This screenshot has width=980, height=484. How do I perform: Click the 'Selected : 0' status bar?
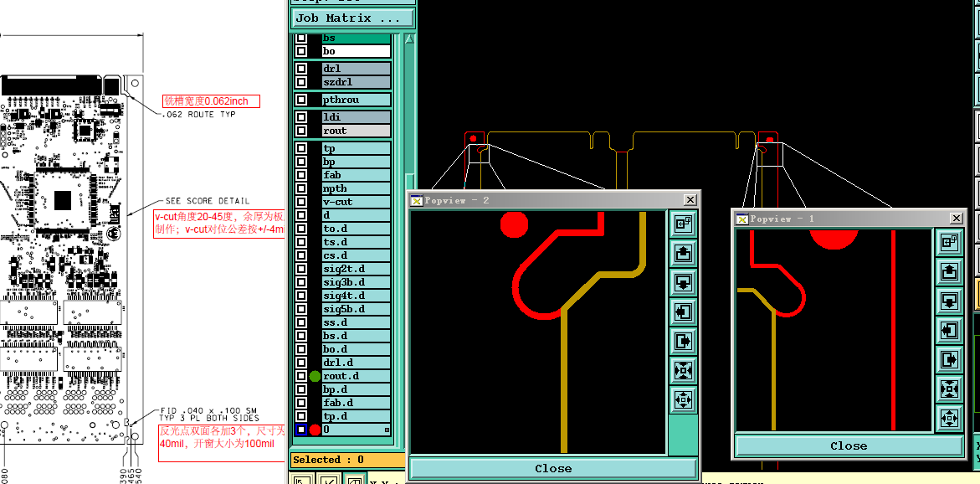[347, 460]
